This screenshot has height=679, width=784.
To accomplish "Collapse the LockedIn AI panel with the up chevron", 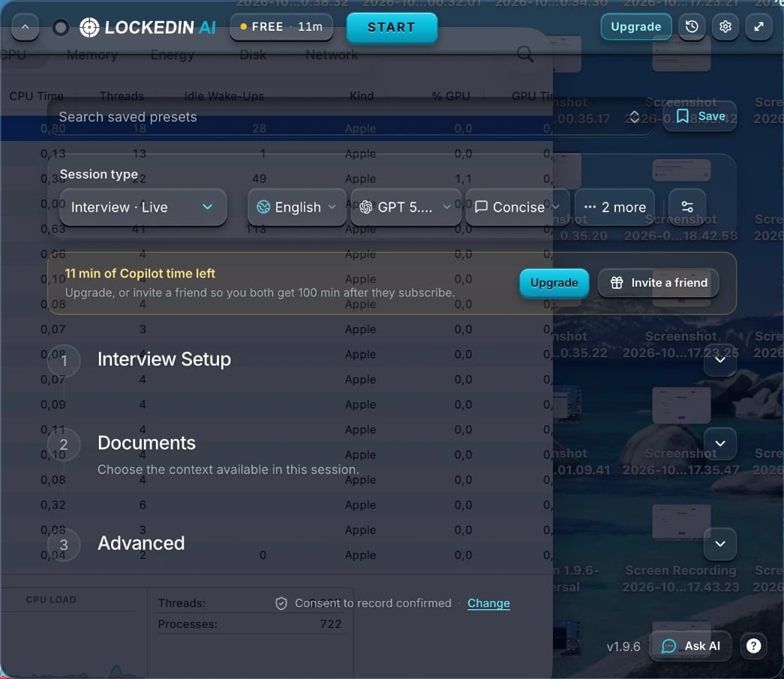I will (x=25, y=27).
